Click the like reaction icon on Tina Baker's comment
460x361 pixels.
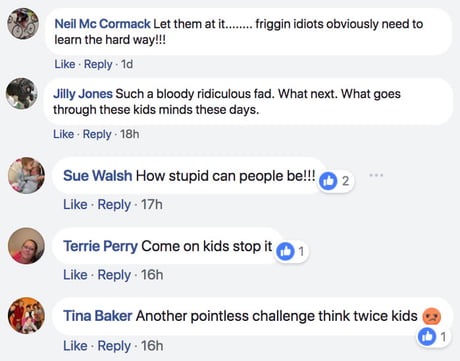point(427,336)
